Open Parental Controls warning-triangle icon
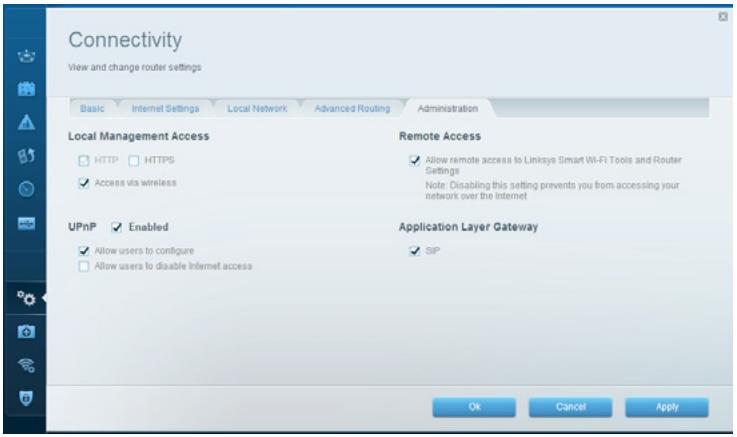The width and height of the screenshot is (737, 437). [26, 122]
